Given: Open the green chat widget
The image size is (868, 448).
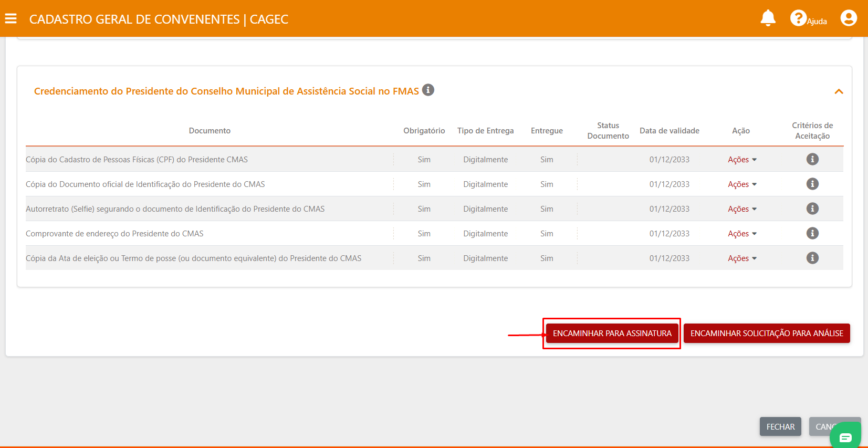Looking at the screenshot, I should [x=845, y=437].
